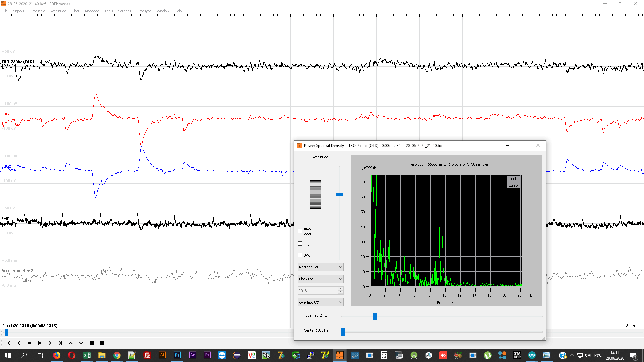Viewport: 644px width, 362px height.
Task: Open the Settings menu
Action: point(125,11)
